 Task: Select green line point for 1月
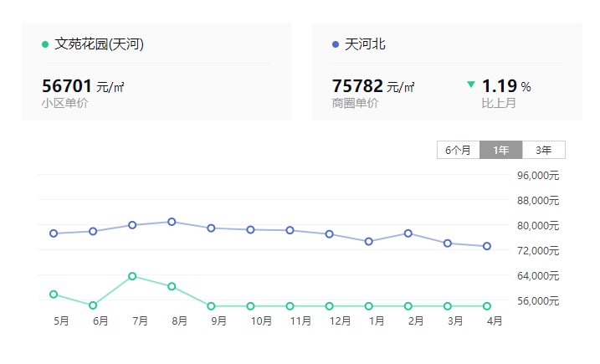pos(369,306)
